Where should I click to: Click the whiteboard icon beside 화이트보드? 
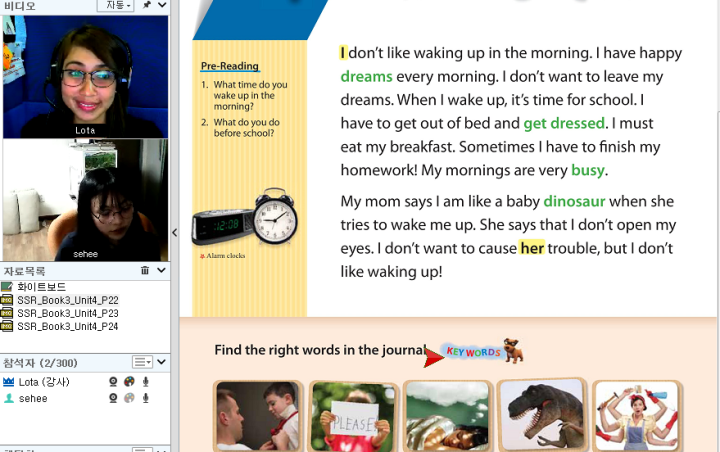click(7, 287)
